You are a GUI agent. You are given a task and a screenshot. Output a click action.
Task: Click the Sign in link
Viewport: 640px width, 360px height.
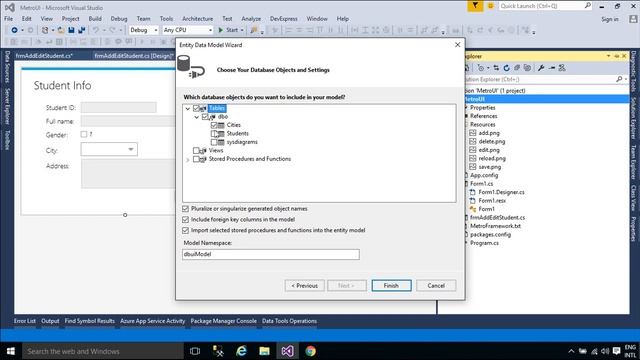tap(610, 19)
